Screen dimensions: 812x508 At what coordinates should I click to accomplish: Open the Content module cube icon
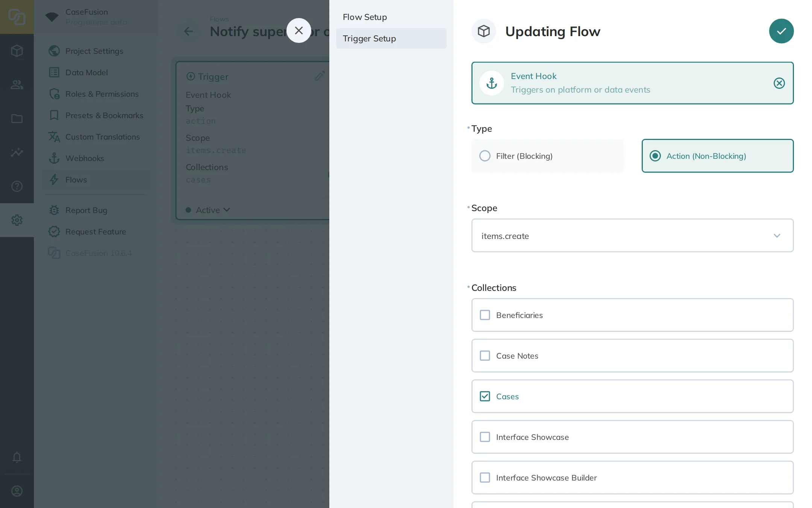coord(17,51)
